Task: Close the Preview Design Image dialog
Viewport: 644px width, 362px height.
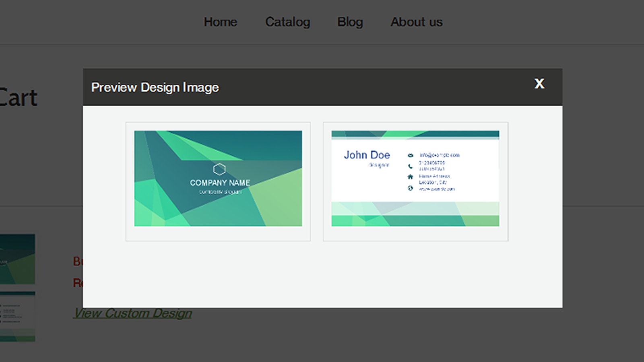Action: pyautogui.click(x=539, y=84)
